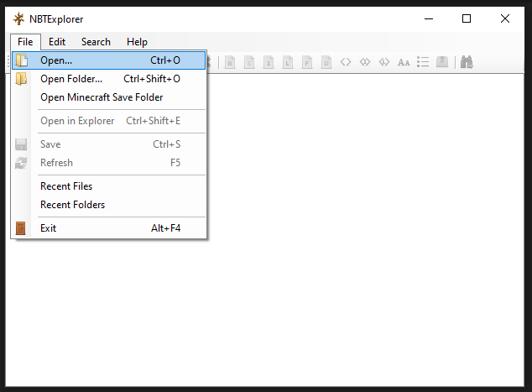Click the first angle-bracket array tag icon
The image size is (532, 392).
coord(346,61)
